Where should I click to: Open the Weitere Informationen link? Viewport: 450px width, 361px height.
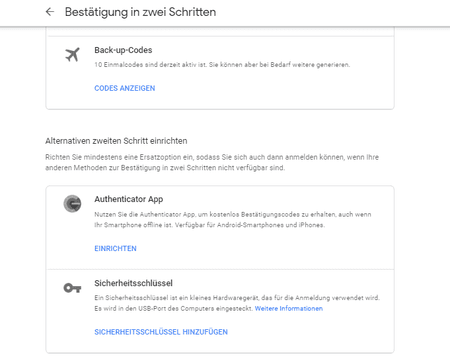point(289,309)
